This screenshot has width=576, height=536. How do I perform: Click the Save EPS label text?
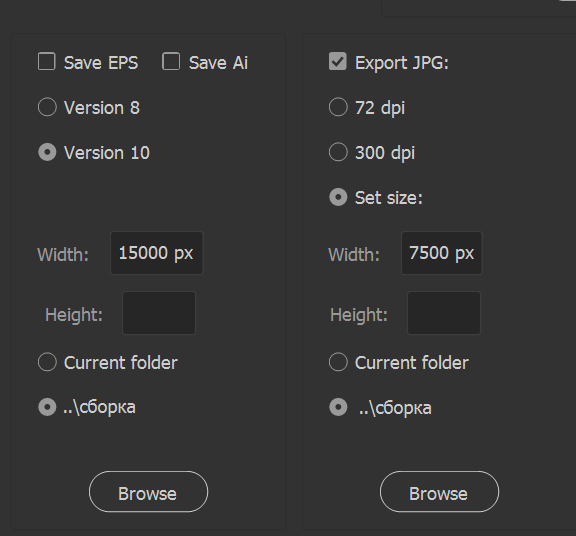coord(101,63)
